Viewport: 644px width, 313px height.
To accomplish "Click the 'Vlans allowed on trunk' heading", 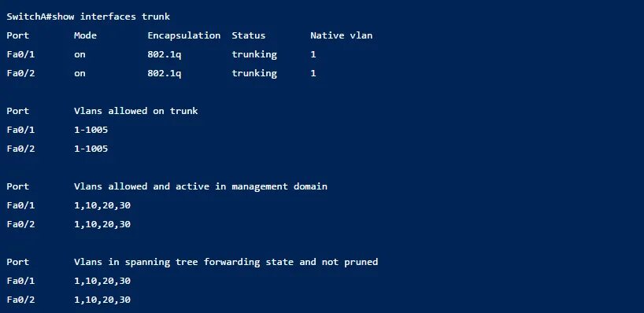I will [x=136, y=111].
